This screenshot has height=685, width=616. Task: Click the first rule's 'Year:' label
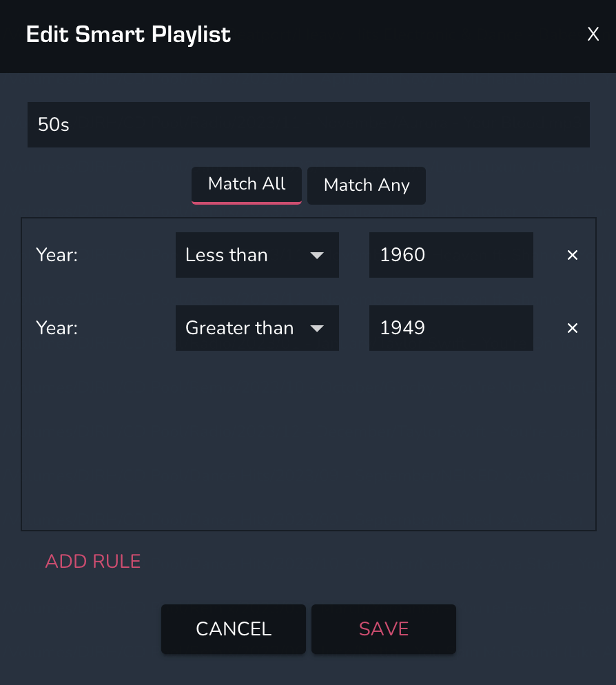[x=57, y=255]
